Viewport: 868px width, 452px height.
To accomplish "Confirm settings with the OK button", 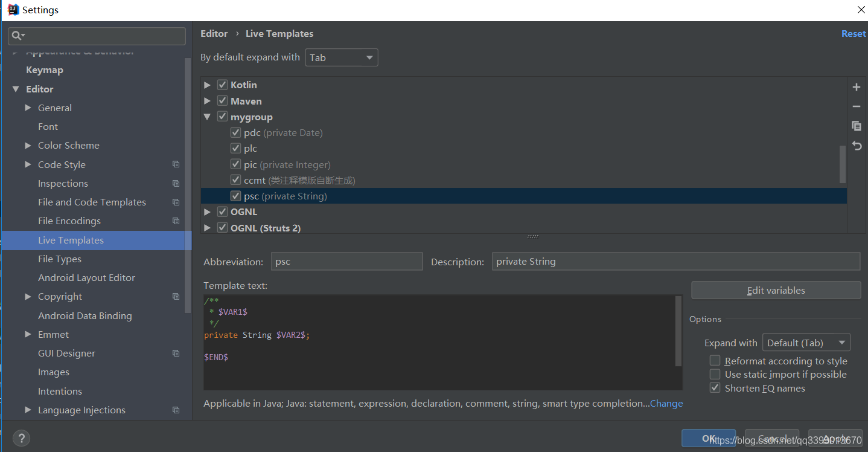I will click(x=709, y=439).
